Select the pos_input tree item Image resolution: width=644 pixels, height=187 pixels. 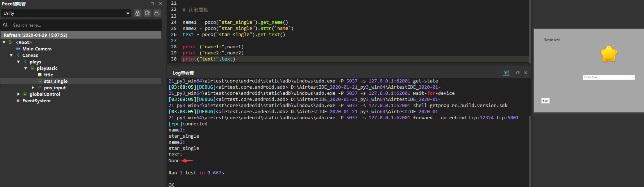[x=55, y=88]
